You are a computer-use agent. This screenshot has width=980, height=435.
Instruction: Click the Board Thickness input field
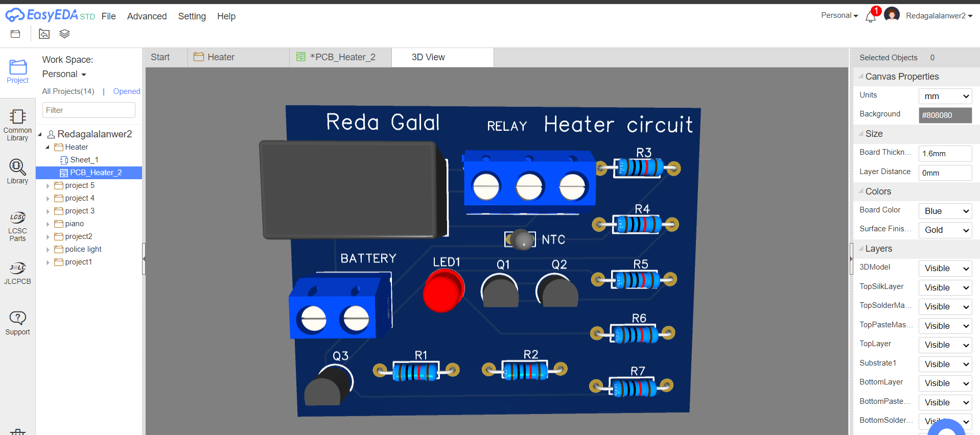click(x=945, y=154)
